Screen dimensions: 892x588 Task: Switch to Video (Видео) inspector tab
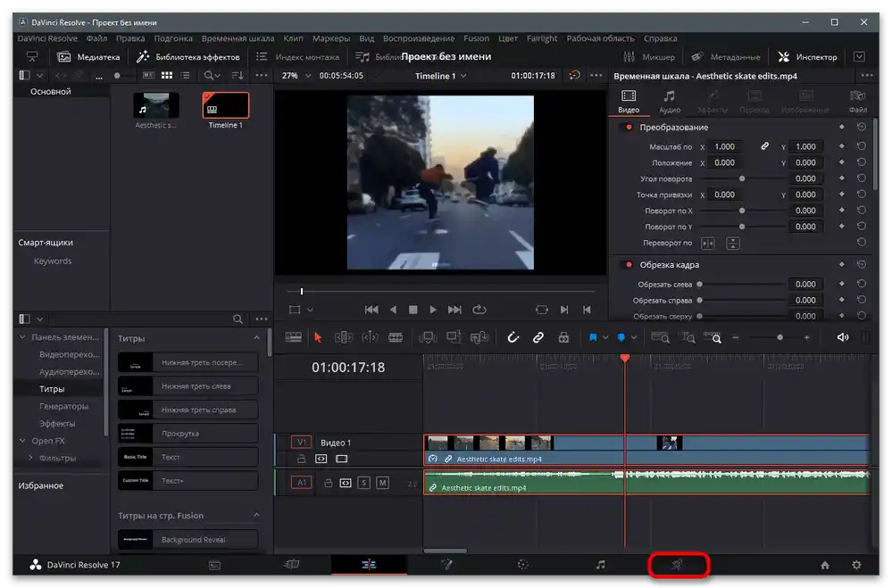pos(629,101)
